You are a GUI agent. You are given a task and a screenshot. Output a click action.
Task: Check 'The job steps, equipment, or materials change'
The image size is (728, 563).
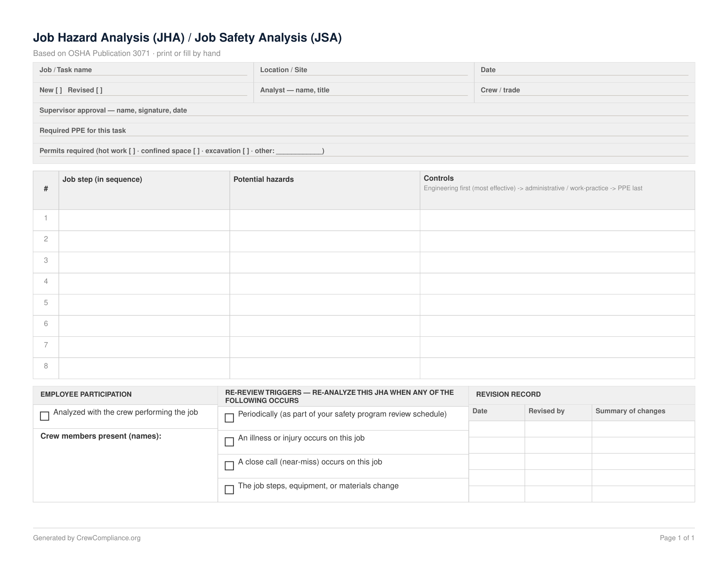[229, 490]
